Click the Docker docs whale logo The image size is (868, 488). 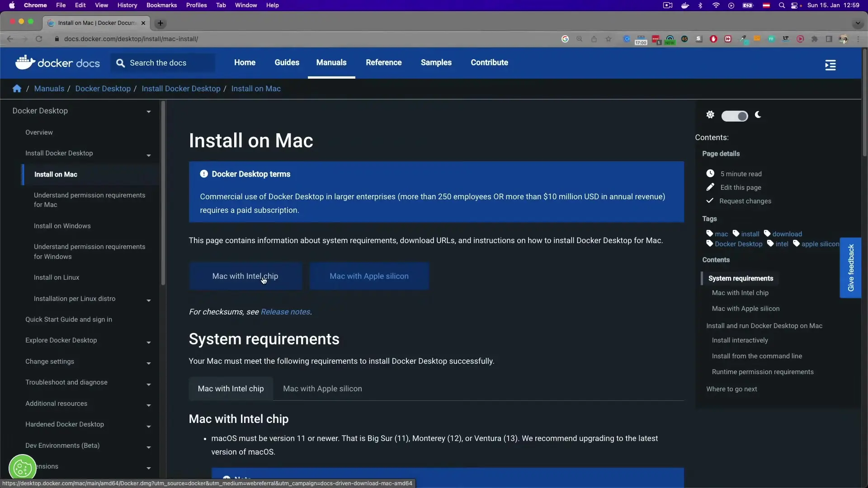25,62
